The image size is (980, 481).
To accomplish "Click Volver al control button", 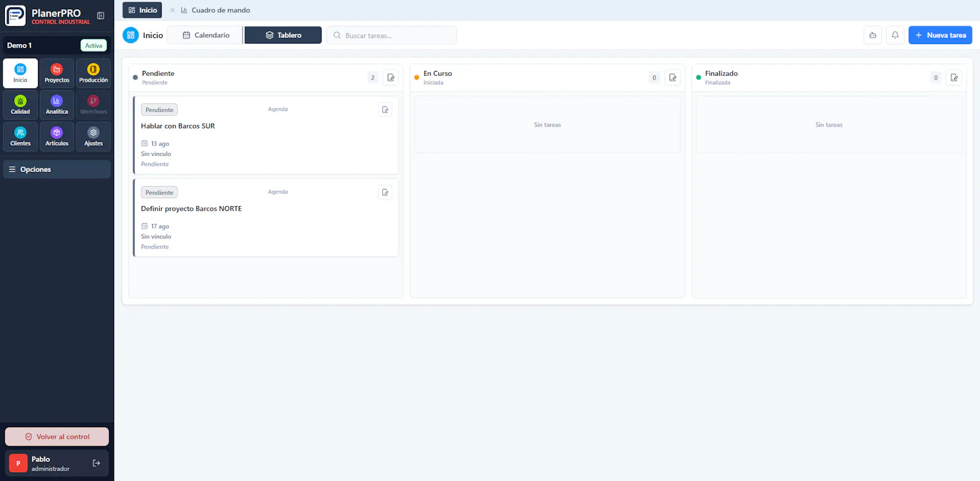I will [57, 437].
